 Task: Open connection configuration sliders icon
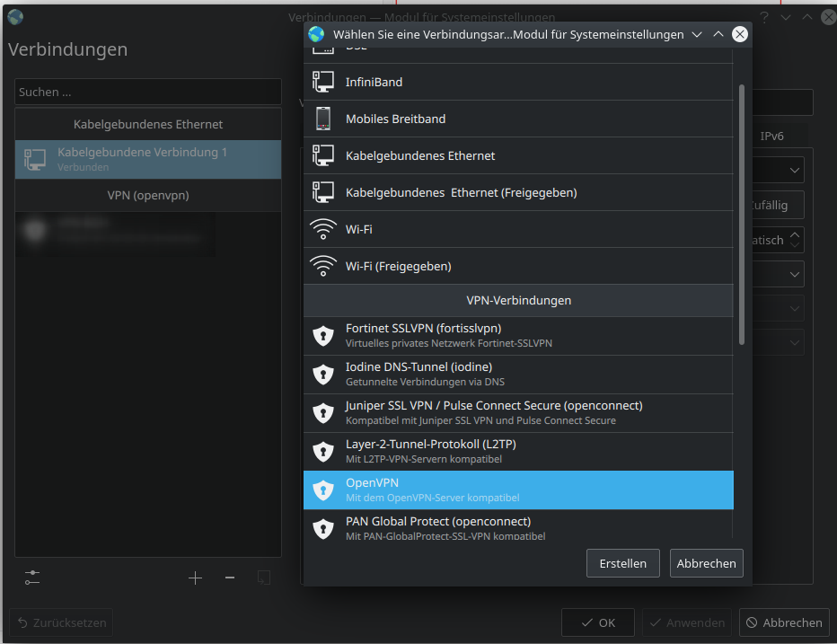[x=33, y=578]
